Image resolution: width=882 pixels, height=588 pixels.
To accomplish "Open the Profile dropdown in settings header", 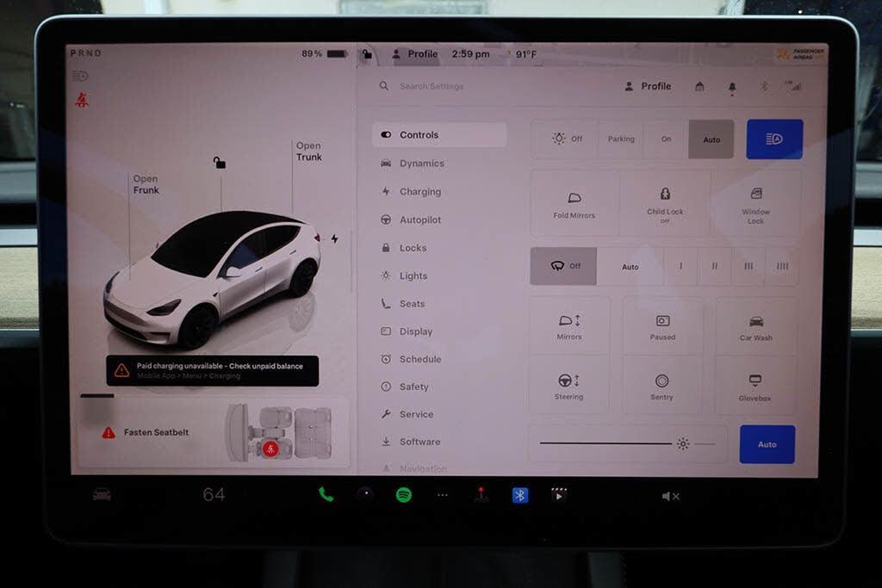I will [648, 86].
